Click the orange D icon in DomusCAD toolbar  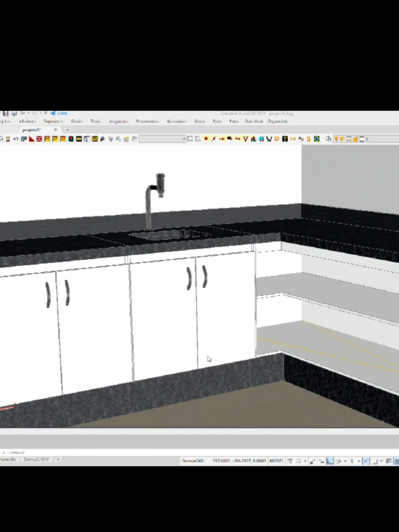(277, 139)
